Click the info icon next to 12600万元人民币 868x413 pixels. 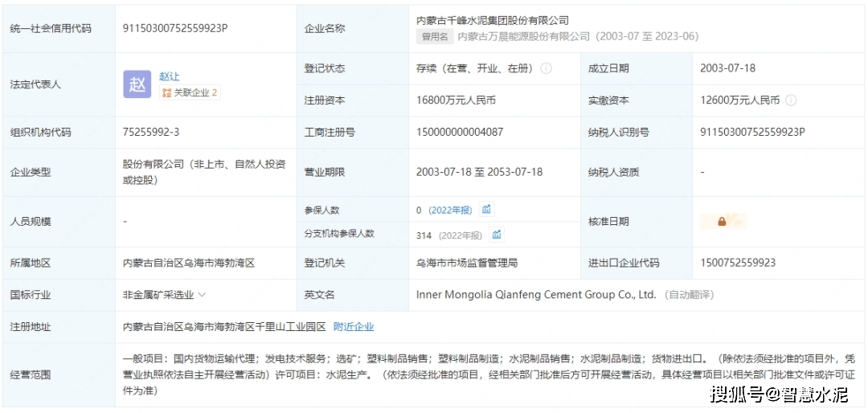pos(791,100)
